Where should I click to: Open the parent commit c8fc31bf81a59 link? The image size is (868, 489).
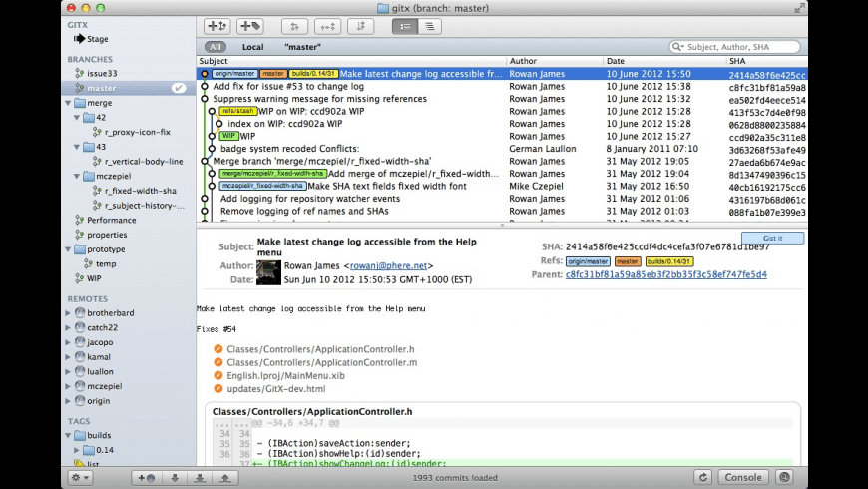[665, 274]
